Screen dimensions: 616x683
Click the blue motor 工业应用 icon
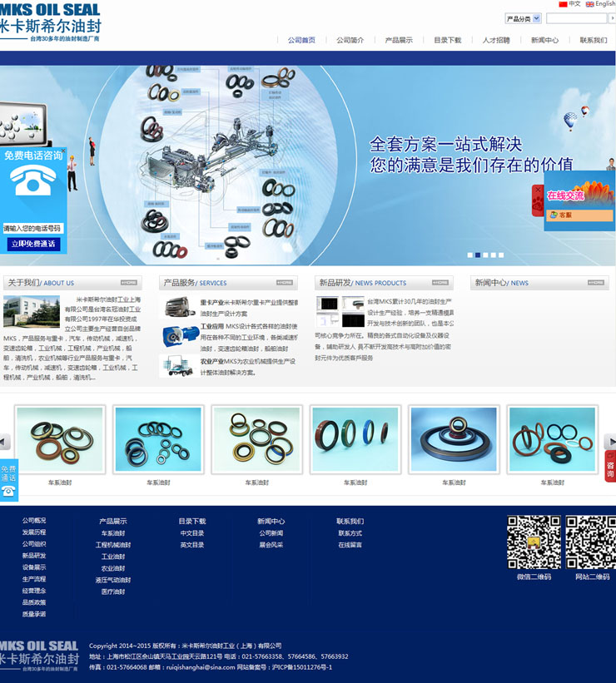181,336
